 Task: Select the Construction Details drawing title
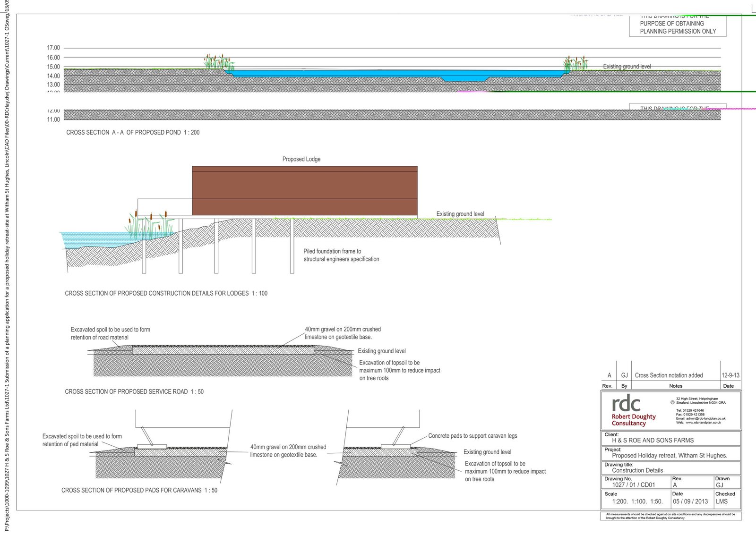click(637, 470)
